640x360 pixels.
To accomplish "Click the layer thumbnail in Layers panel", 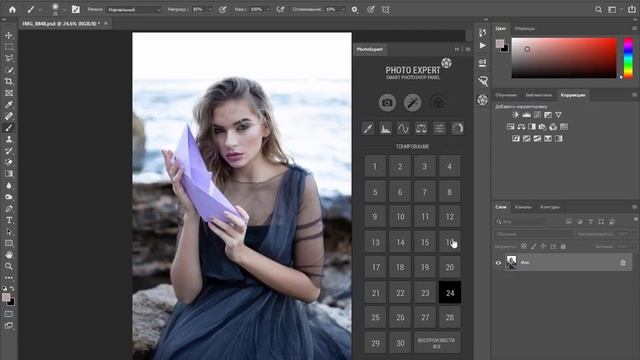I will (511, 262).
